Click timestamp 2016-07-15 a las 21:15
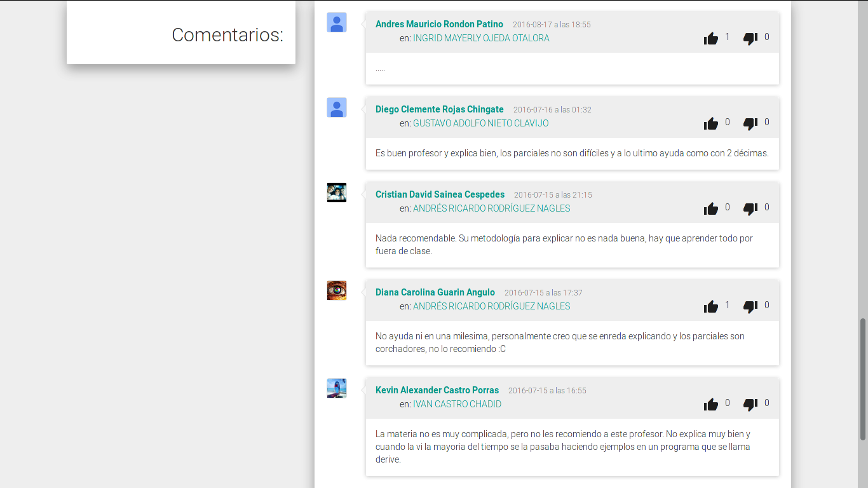This screenshot has height=488, width=868. (x=553, y=195)
